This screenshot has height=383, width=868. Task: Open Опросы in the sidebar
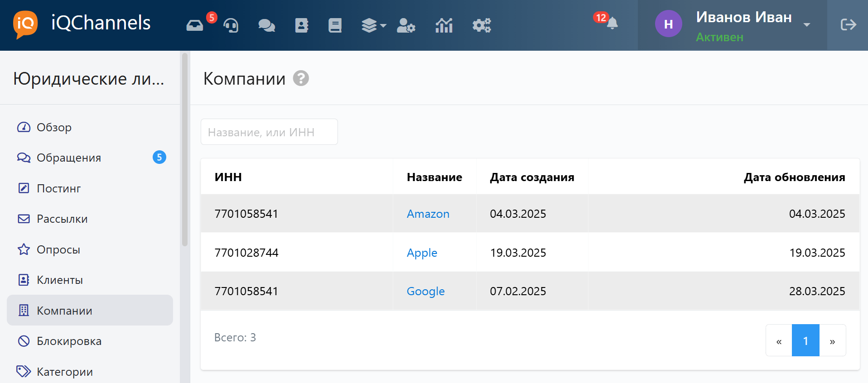pyautogui.click(x=90, y=249)
